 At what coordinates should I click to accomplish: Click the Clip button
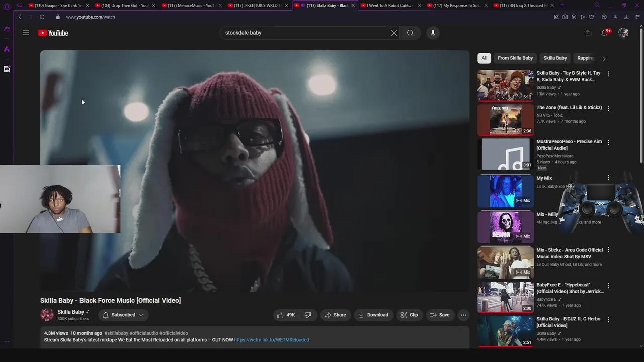coord(410,315)
